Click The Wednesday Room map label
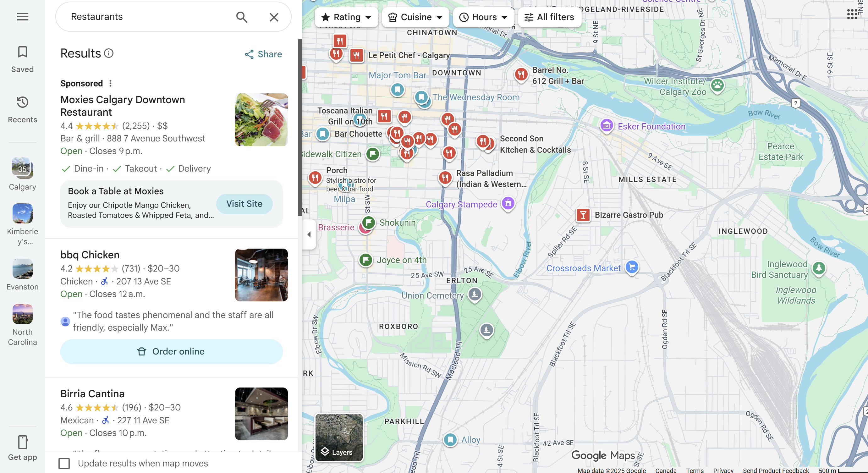Image resolution: width=868 pixels, height=473 pixels. (476, 97)
